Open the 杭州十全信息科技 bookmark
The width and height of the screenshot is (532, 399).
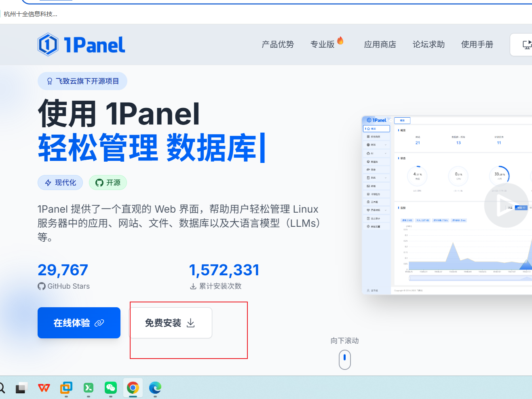click(x=30, y=14)
